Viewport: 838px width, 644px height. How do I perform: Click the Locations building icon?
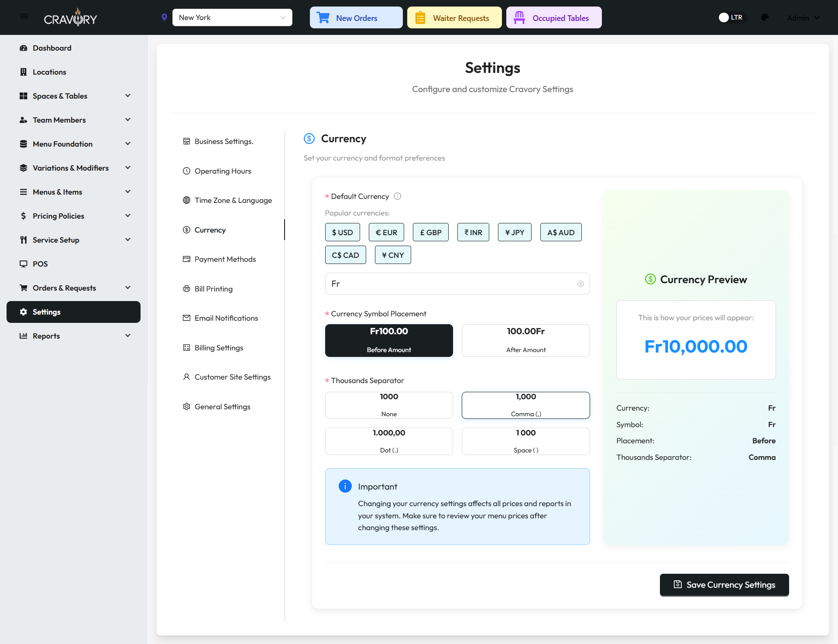click(24, 72)
